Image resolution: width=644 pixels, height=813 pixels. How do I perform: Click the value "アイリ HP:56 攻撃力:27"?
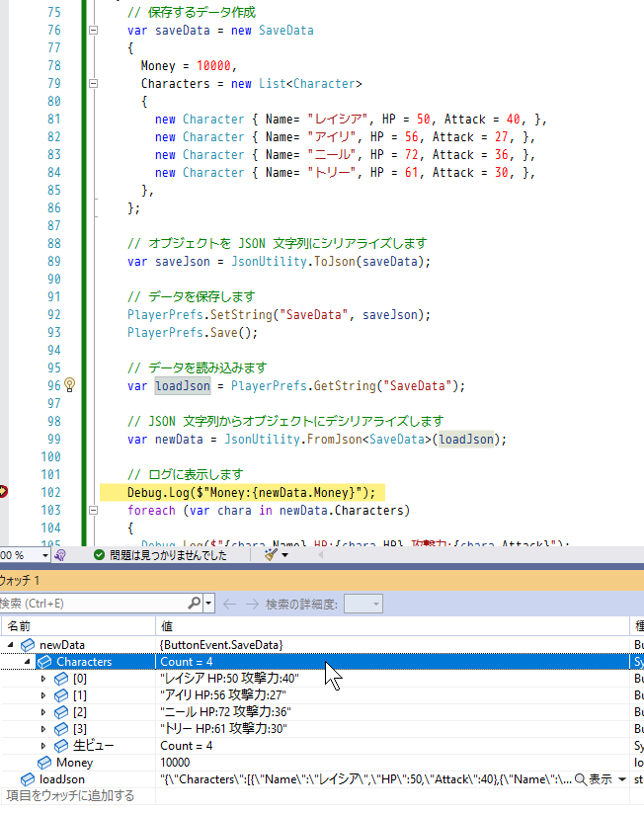[x=223, y=695]
